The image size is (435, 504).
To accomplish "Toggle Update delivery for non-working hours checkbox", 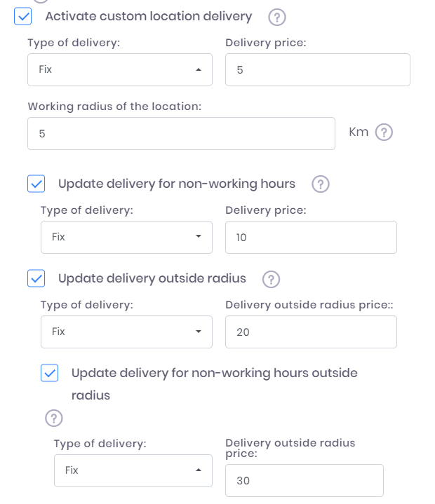I will click(36, 184).
